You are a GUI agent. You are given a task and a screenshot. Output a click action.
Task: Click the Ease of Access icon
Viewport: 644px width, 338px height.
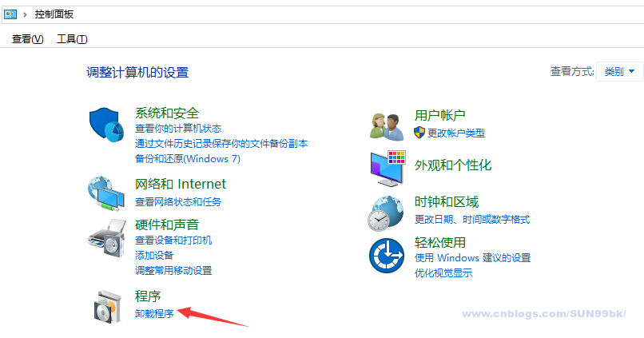tap(387, 256)
